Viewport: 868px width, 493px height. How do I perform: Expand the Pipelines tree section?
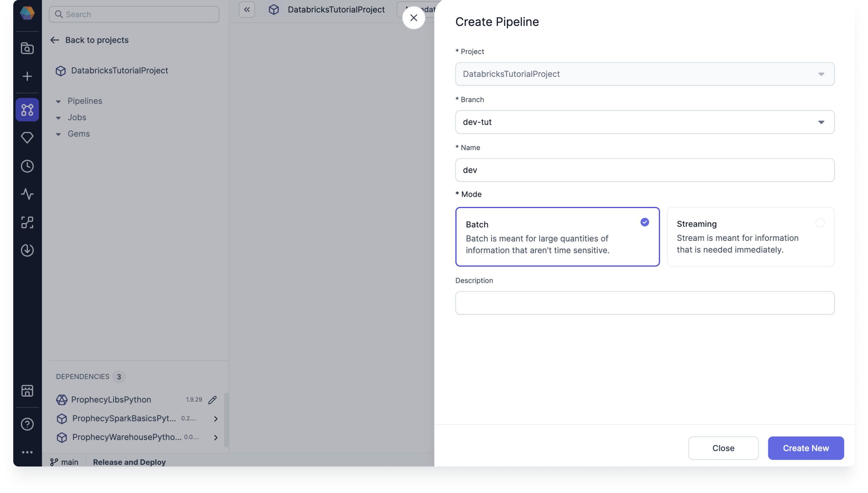pos(58,101)
